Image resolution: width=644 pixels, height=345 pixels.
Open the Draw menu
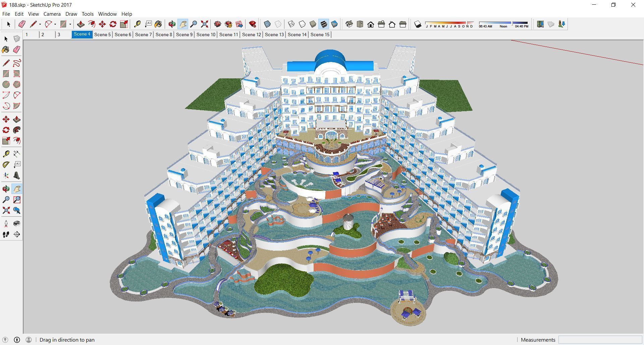71,14
